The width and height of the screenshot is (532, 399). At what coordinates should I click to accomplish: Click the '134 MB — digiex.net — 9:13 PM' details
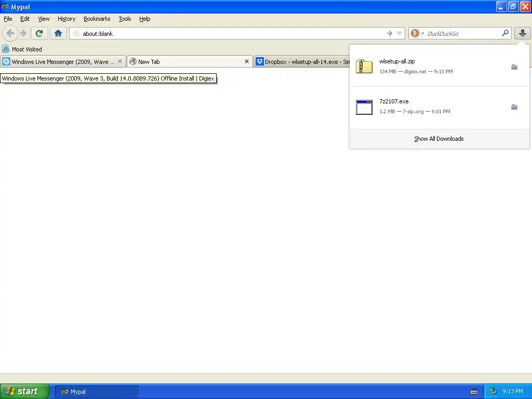pyautogui.click(x=416, y=72)
